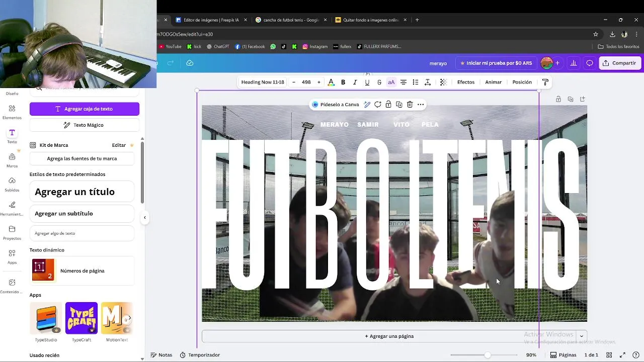Open Elementos in the sidebar
Screen dimensions: 644x362
coord(12,112)
